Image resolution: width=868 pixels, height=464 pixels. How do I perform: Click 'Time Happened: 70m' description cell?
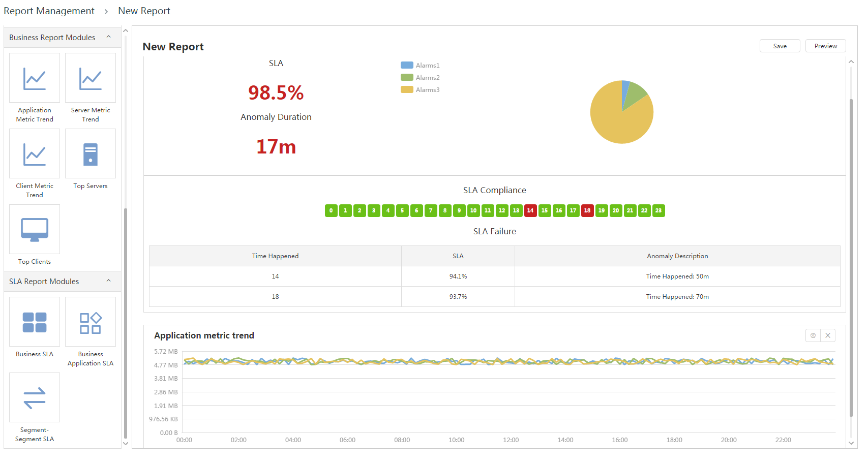tap(677, 297)
